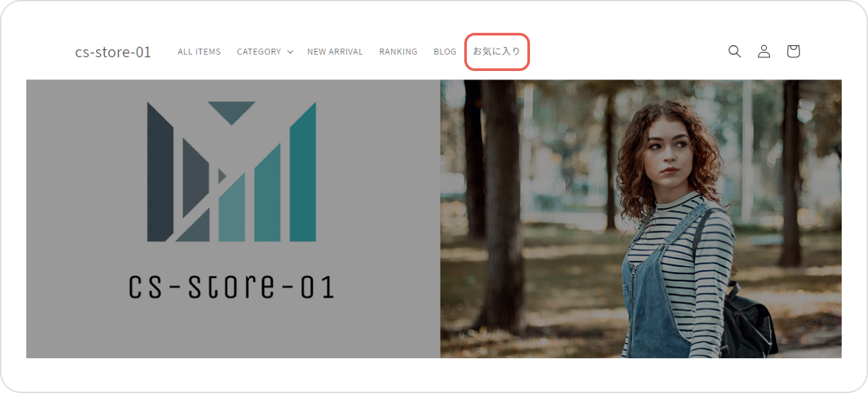Open the BLOG menu item
The width and height of the screenshot is (868, 393).
445,51
